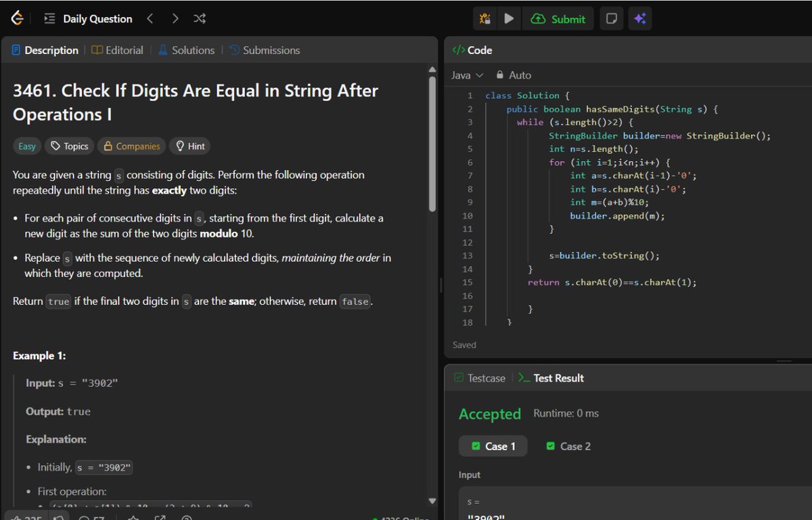
Task: Click the 'Runtime: 0 ms' text
Action: coord(566,413)
